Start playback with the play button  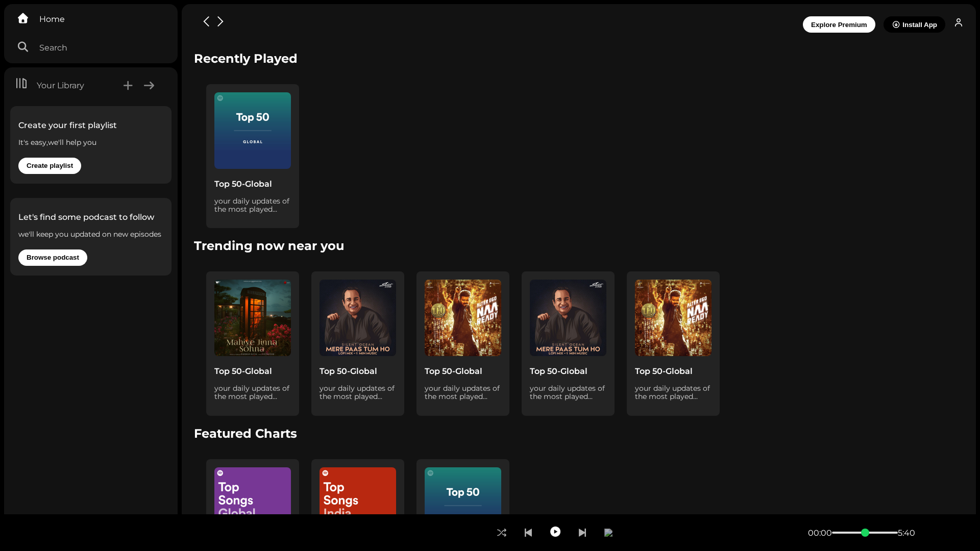(x=555, y=532)
